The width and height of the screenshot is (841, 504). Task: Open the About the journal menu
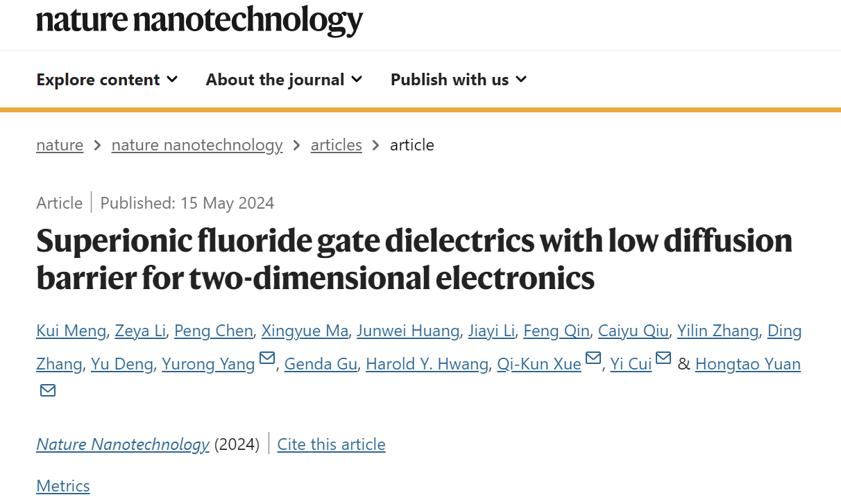pos(284,80)
